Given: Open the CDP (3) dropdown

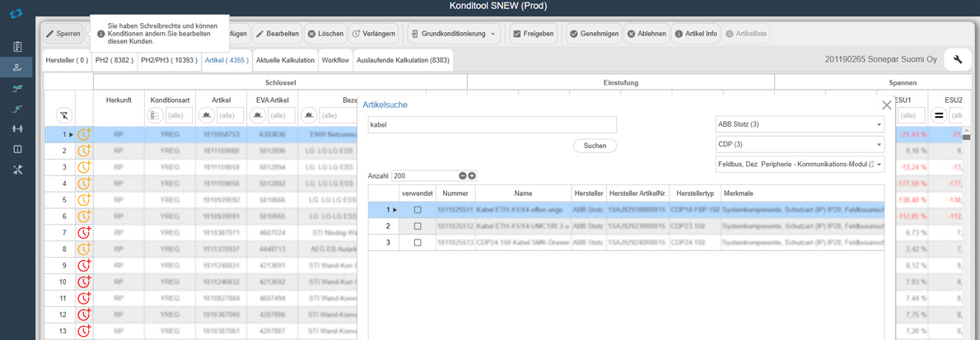Looking at the screenshot, I should 800,144.
